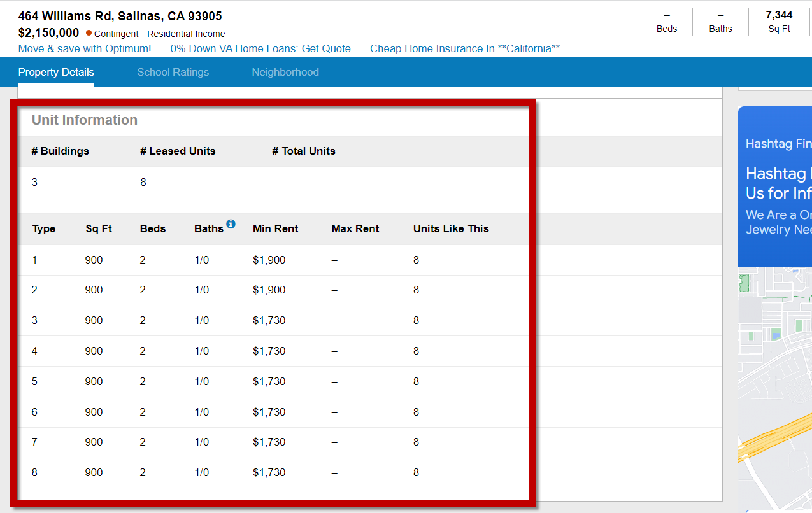
Task: Click the 7,344 square footage figure
Action: [x=779, y=15]
